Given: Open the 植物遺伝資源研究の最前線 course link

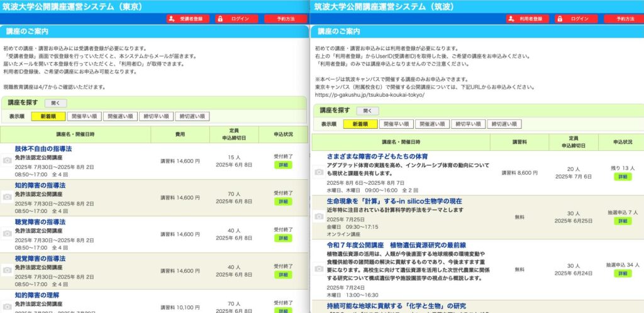Looking at the screenshot, I should click(x=396, y=245).
